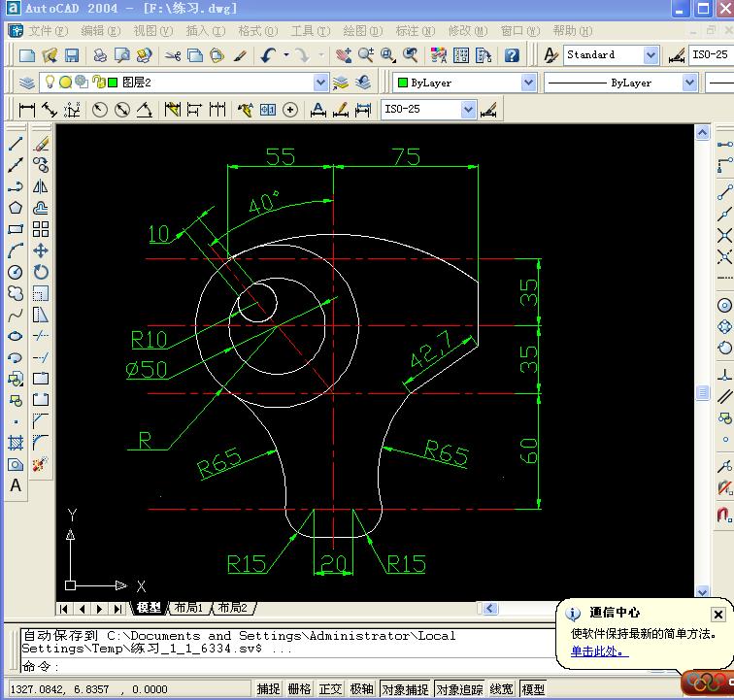Toggle 极轴 polar tracking in status bar
Screen dimensions: 734x700
tap(361, 688)
